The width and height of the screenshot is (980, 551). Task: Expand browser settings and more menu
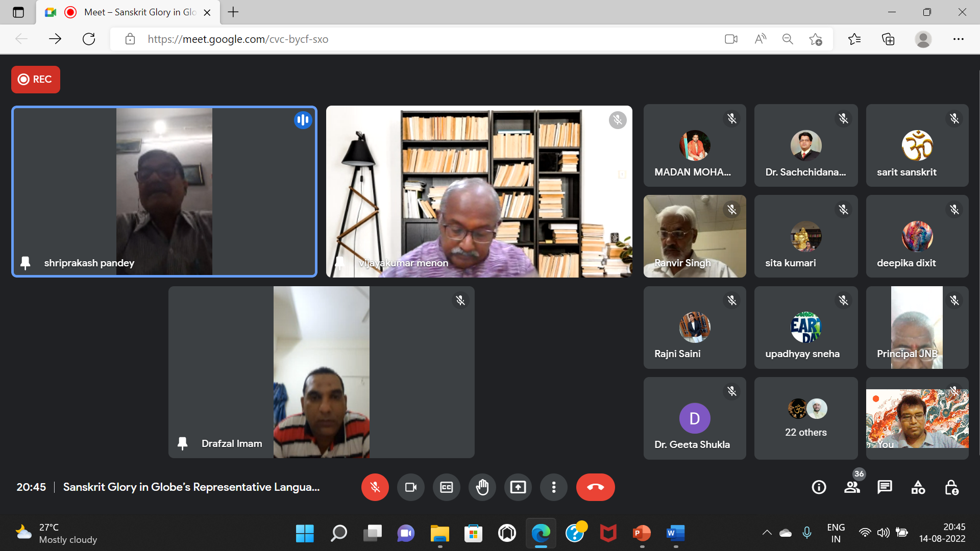tap(958, 39)
